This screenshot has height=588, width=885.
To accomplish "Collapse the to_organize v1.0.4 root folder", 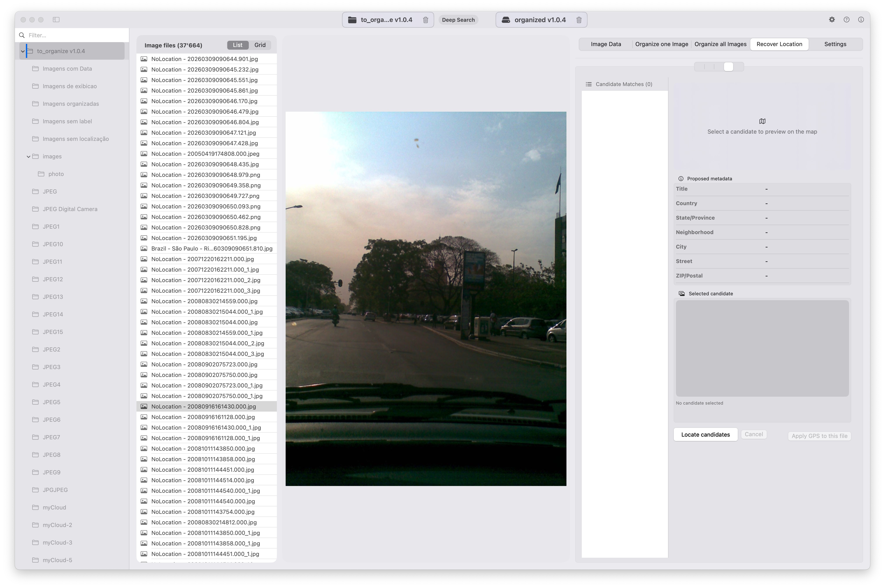I will tap(23, 51).
